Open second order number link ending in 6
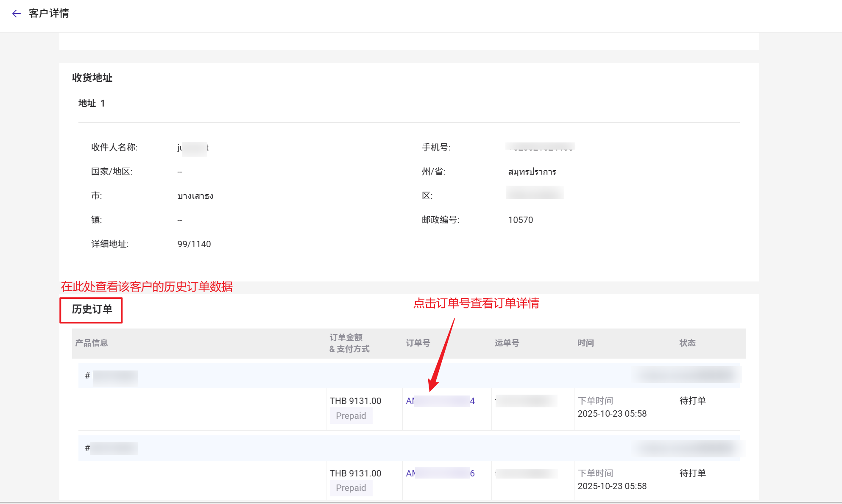Image resolution: width=842 pixels, height=504 pixels. pyautogui.click(x=440, y=473)
